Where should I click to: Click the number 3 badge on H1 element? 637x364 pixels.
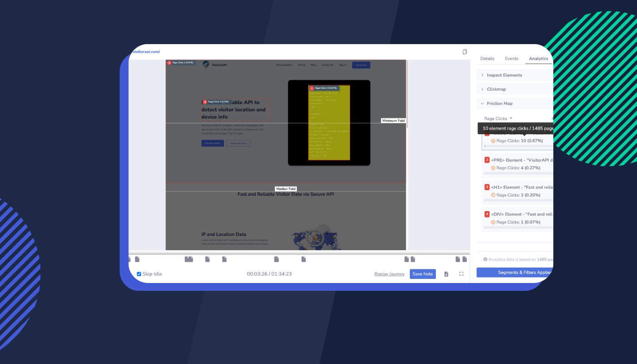pyautogui.click(x=487, y=187)
